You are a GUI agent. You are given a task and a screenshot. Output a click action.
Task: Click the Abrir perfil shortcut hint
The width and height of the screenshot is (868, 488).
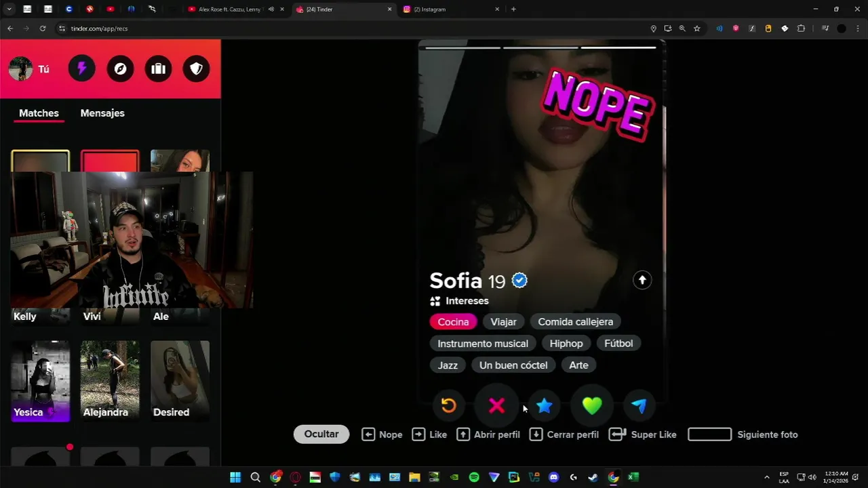pyautogui.click(x=488, y=434)
